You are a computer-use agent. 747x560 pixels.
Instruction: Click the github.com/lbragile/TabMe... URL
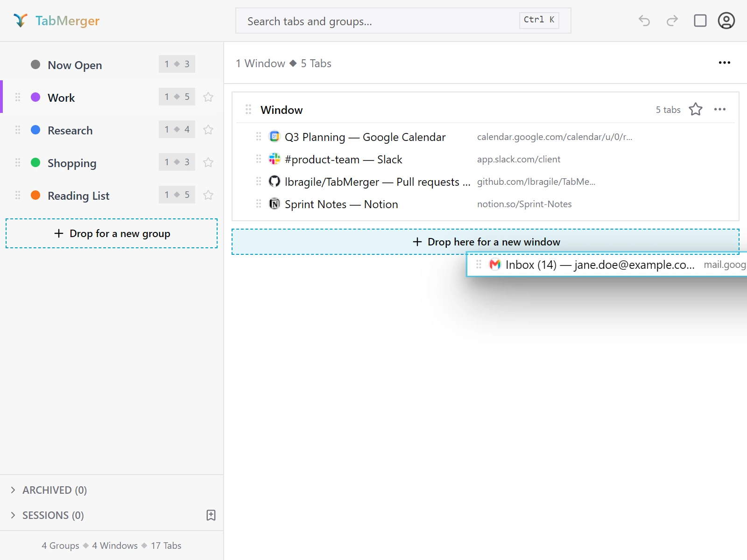tap(536, 182)
